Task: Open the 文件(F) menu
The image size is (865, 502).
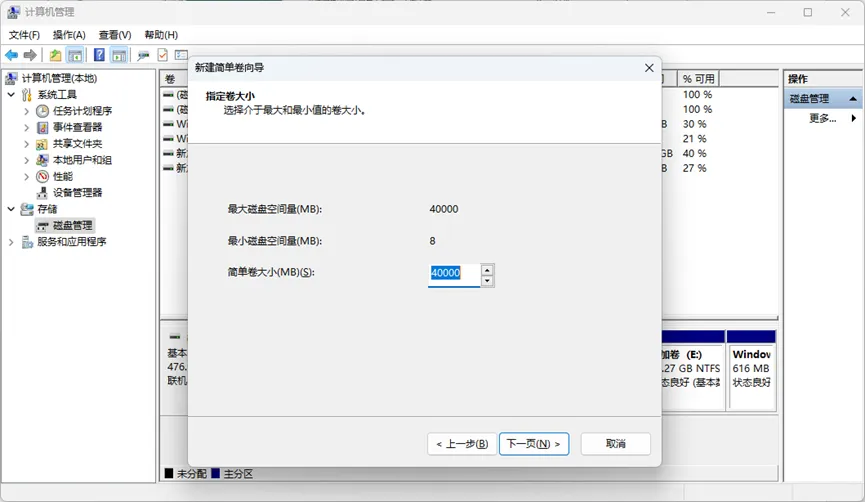Action: click(x=24, y=35)
